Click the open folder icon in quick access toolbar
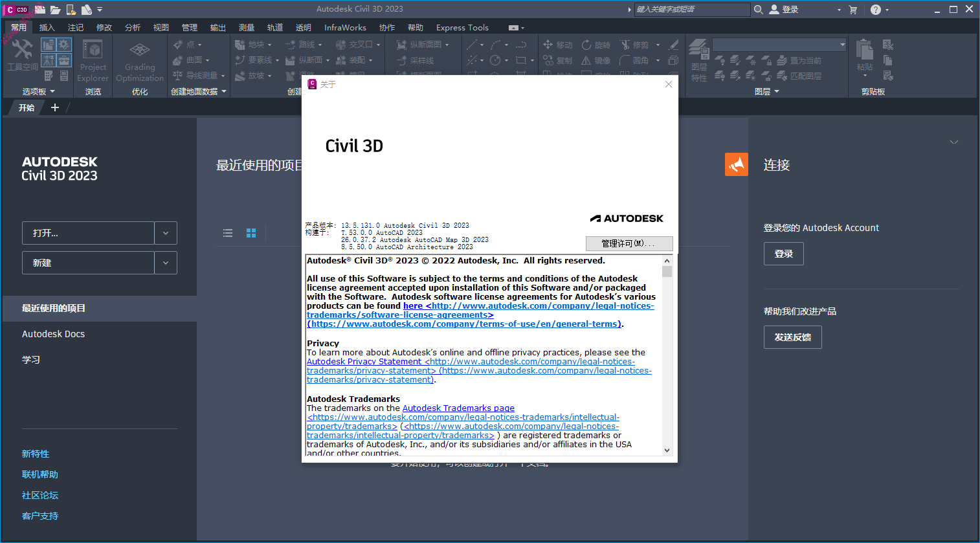The image size is (980, 543). tap(56, 9)
